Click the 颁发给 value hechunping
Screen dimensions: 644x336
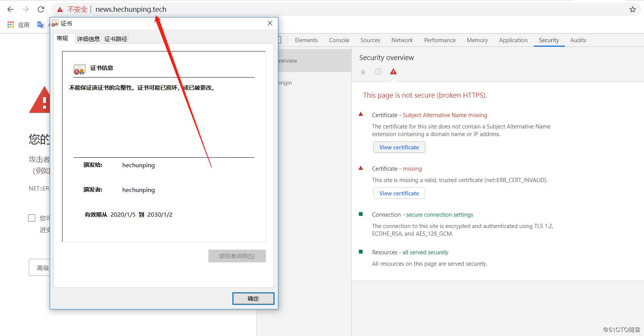(139, 165)
